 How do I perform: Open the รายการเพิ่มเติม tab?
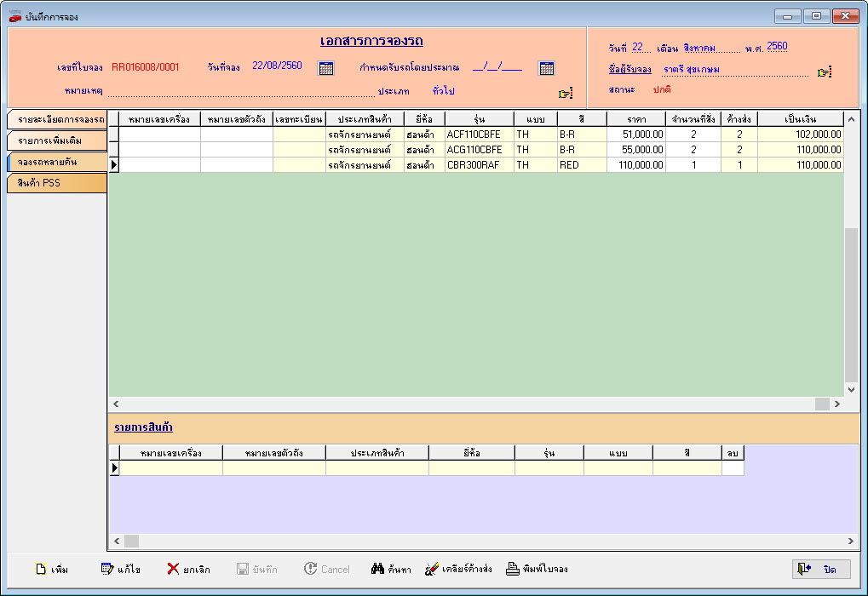(56, 140)
